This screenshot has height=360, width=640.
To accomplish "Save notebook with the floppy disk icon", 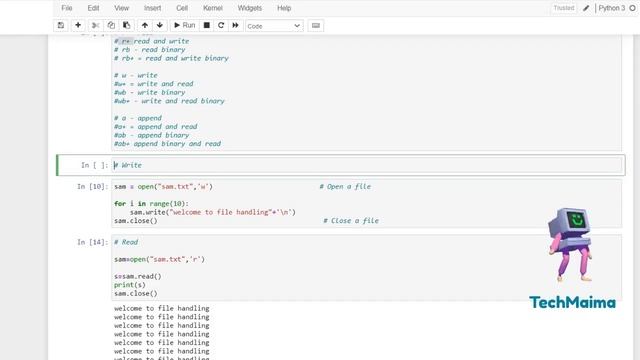I will pos(61,25).
